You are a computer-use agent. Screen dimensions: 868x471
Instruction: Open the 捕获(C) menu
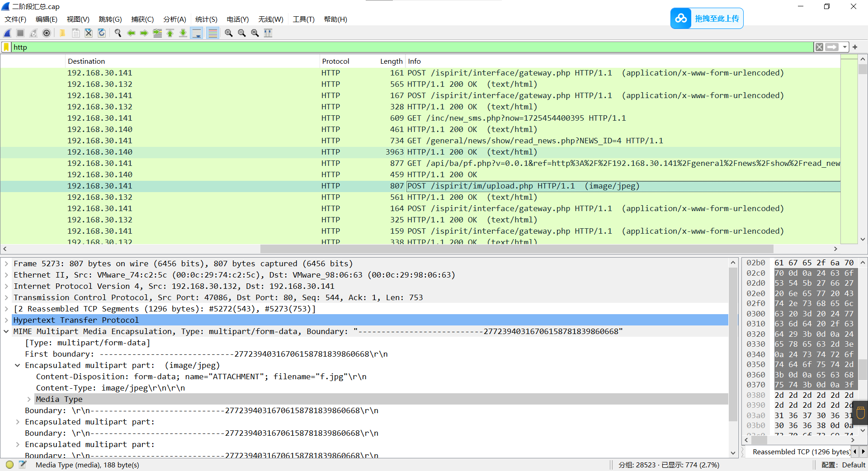tap(142, 19)
